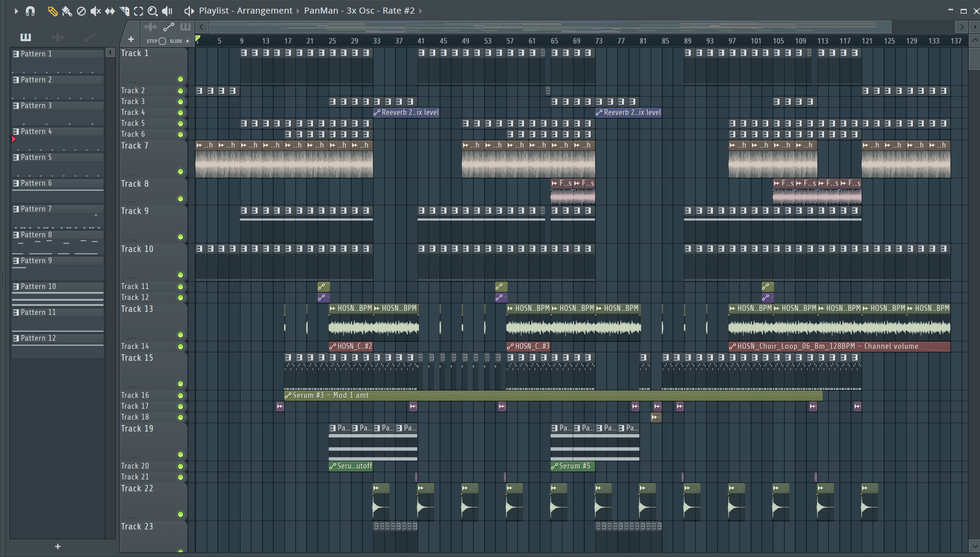Select the Paint brush tool
980x557 pixels.
(x=67, y=11)
